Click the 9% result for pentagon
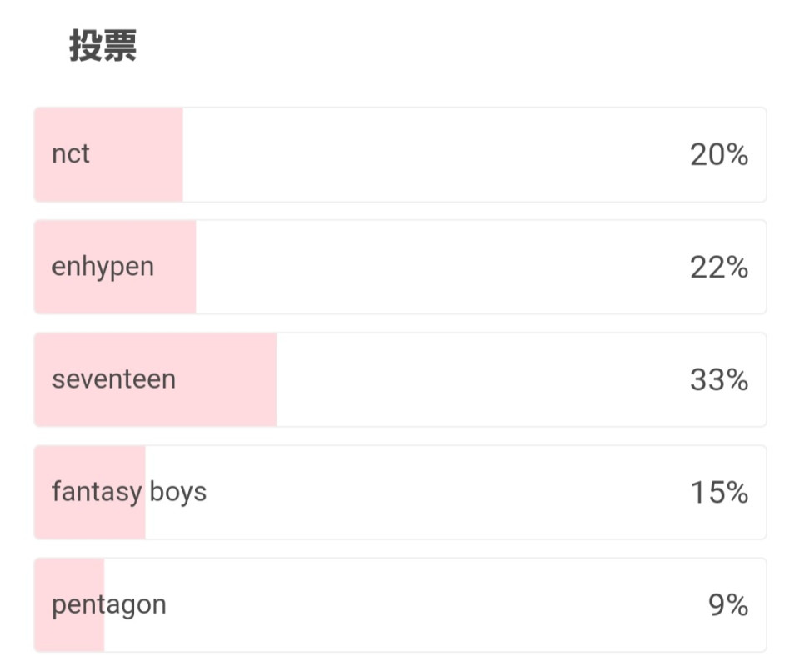Image resolution: width=800 pixels, height=672 pixels. point(728,605)
